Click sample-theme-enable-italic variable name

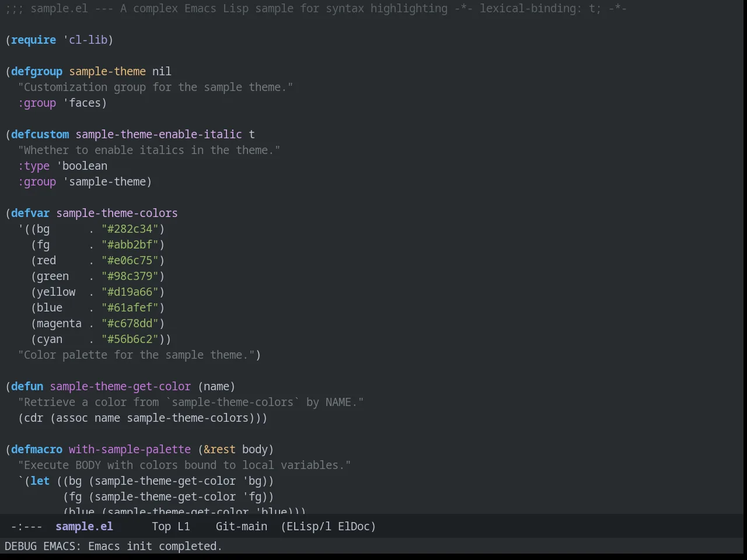(x=159, y=134)
